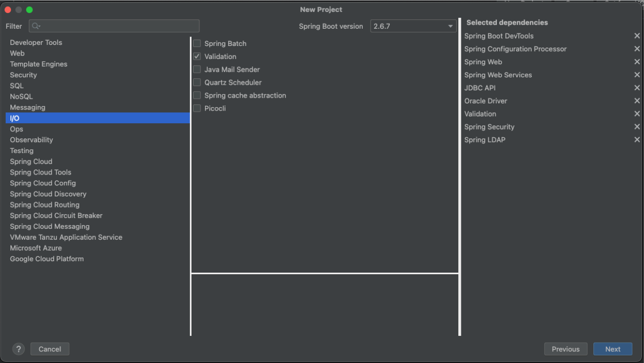This screenshot has height=363, width=644.
Task: Enable Quartz Scheduler
Action: pos(197,82)
